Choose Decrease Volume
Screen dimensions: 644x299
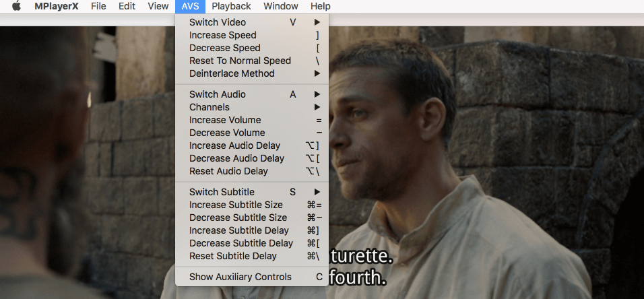(252, 133)
